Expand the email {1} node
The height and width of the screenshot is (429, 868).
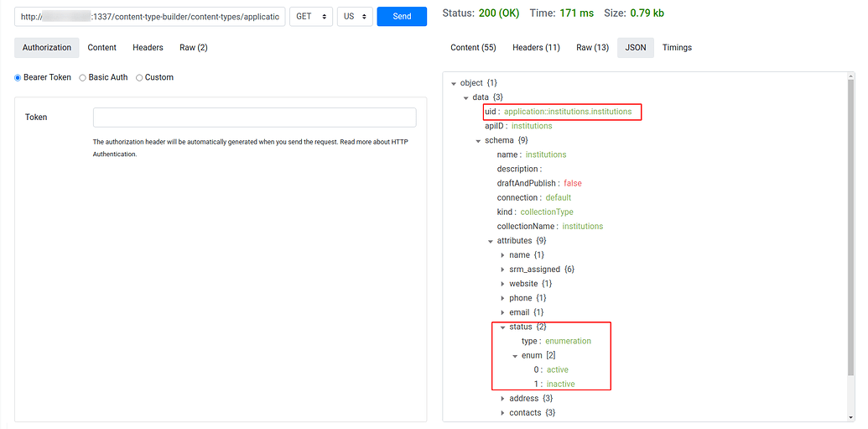502,313
